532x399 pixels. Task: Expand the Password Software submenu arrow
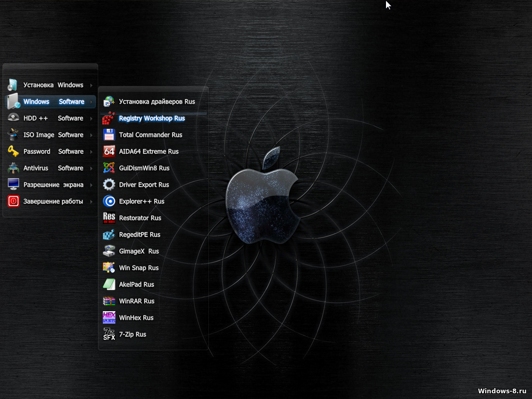tap(91, 152)
